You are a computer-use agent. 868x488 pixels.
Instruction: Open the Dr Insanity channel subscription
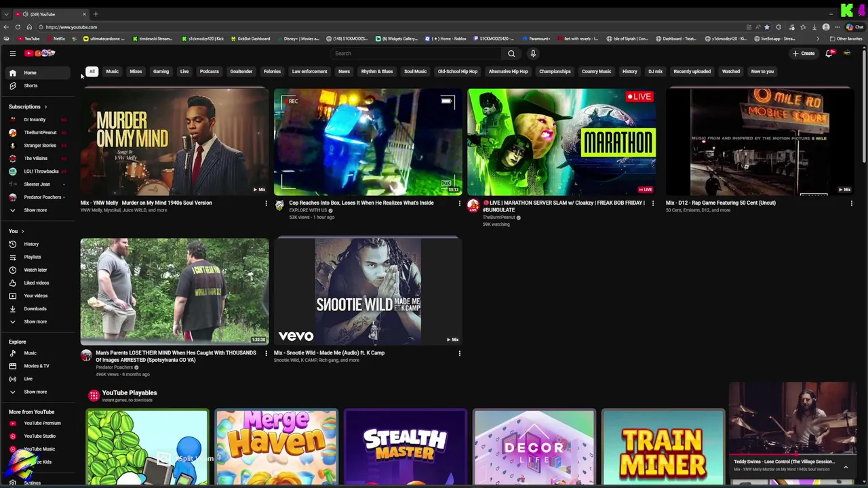click(38, 119)
